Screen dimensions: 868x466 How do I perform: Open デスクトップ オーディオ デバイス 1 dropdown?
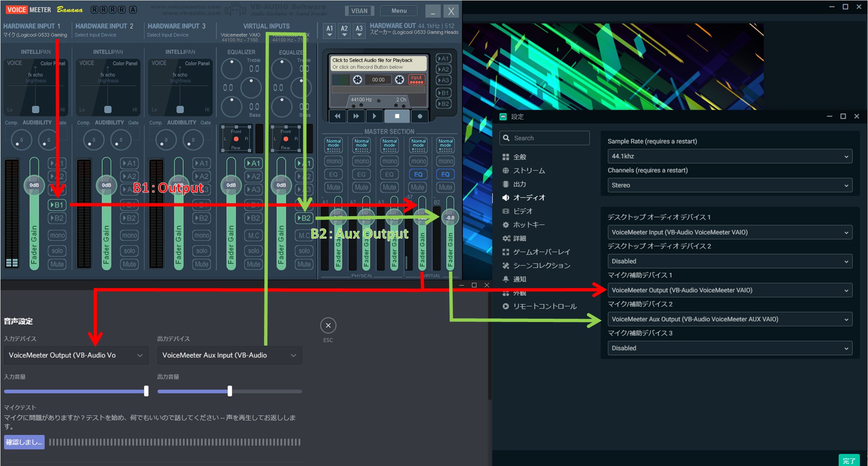[x=730, y=232]
